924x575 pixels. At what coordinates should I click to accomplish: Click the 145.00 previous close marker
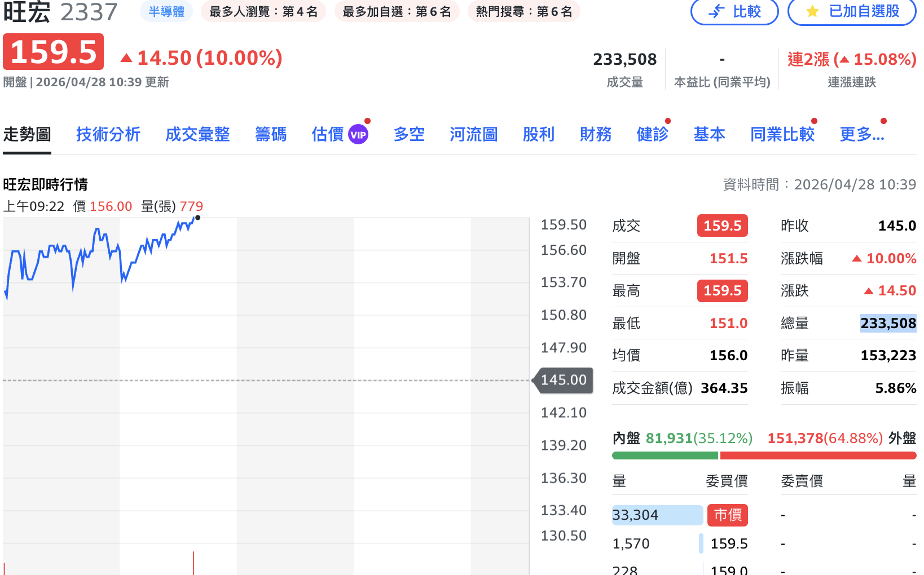click(564, 380)
